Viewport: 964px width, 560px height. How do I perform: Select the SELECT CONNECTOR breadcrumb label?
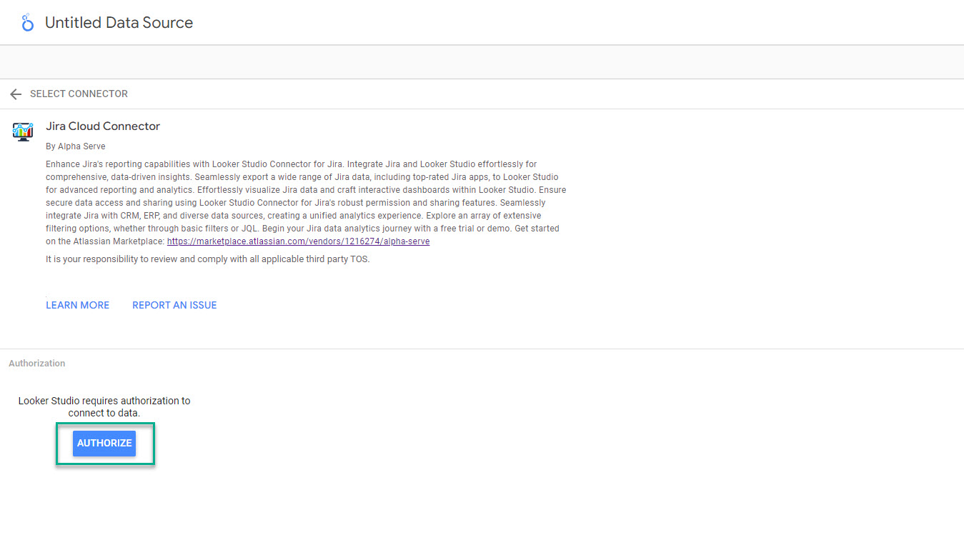[79, 94]
